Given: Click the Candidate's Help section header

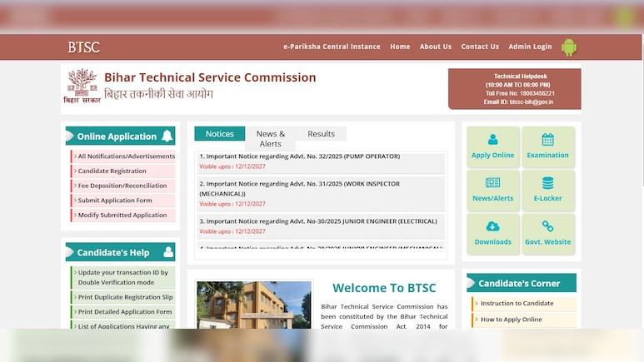Looking at the screenshot, I should pos(120,252).
